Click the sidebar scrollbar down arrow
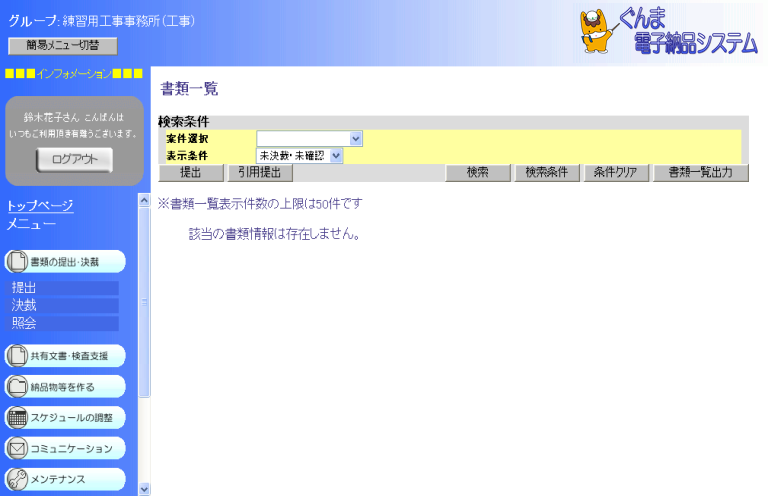This screenshot has width=768, height=496. click(144, 489)
